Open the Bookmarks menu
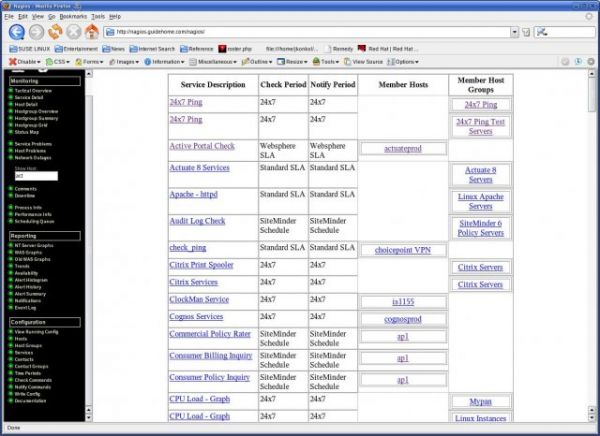600x436 pixels. coord(73,17)
